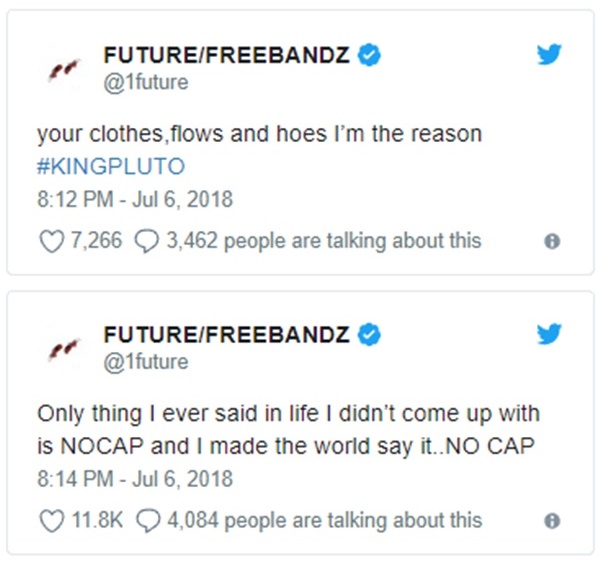Click info icon on the second tweet
The width and height of the screenshot is (600, 567).
pyautogui.click(x=551, y=521)
